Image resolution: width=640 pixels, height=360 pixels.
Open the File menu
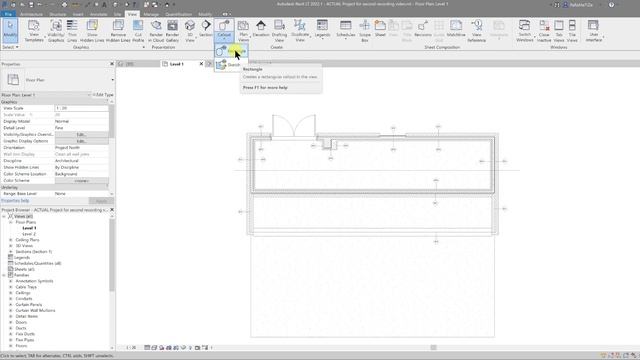coord(8,14)
